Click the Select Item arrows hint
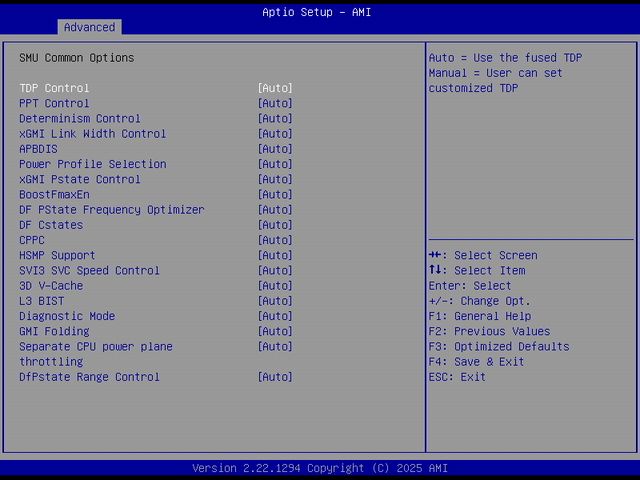This screenshot has width=640, height=480. coord(477,270)
